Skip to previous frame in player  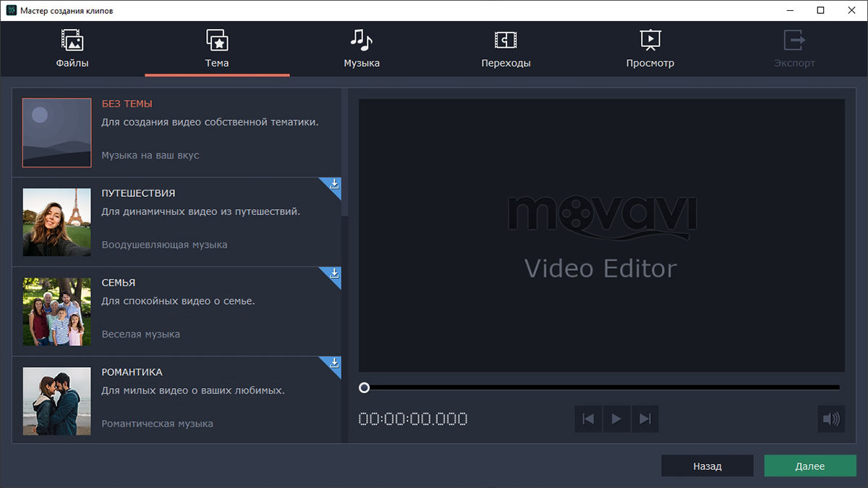click(x=589, y=418)
